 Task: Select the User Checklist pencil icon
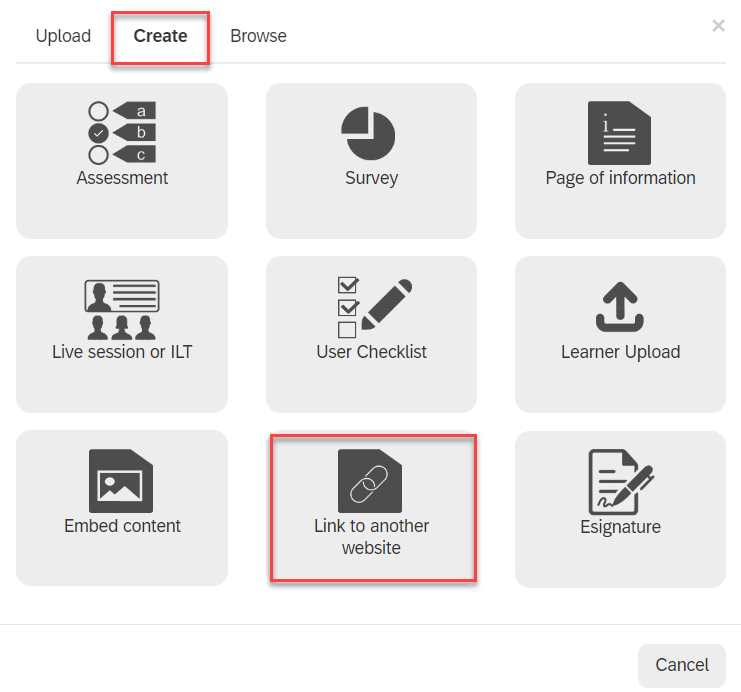click(x=374, y=308)
